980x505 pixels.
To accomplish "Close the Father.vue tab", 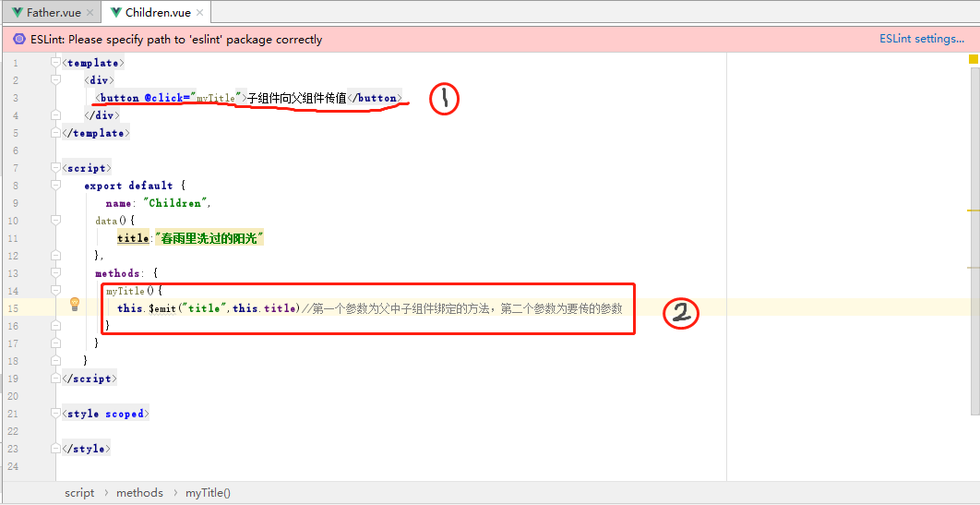I will 90,13.
